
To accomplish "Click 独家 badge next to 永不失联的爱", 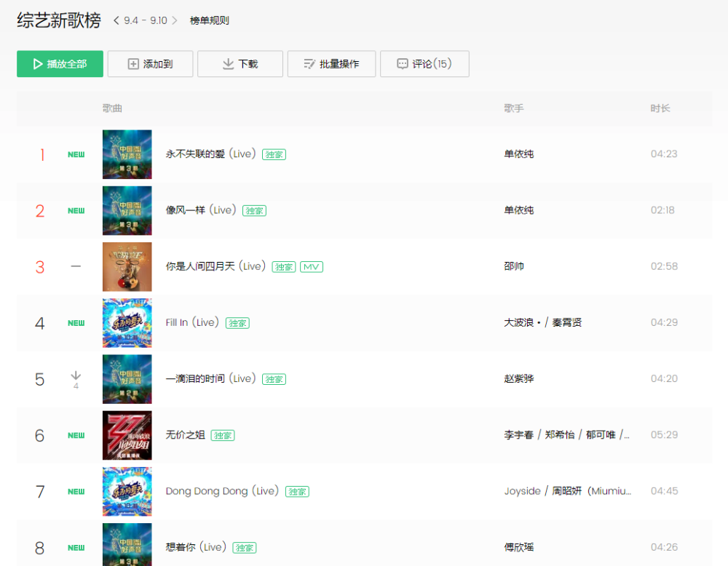I will pos(274,154).
